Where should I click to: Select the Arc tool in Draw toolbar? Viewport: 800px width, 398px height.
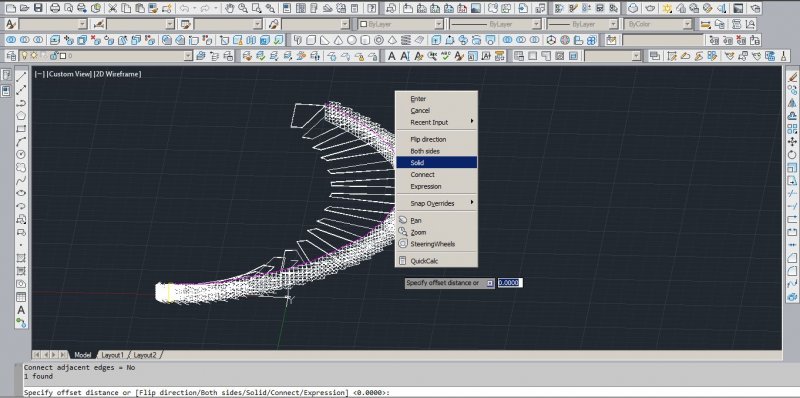(21, 141)
